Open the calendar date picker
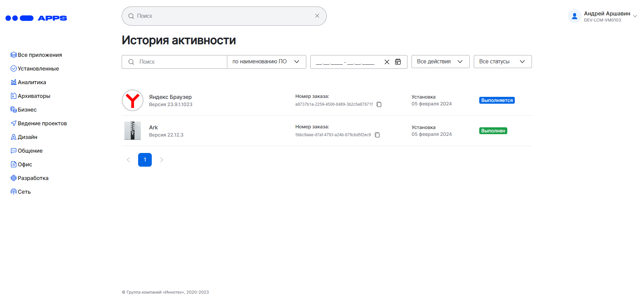The height and width of the screenshot is (308, 644). [398, 62]
